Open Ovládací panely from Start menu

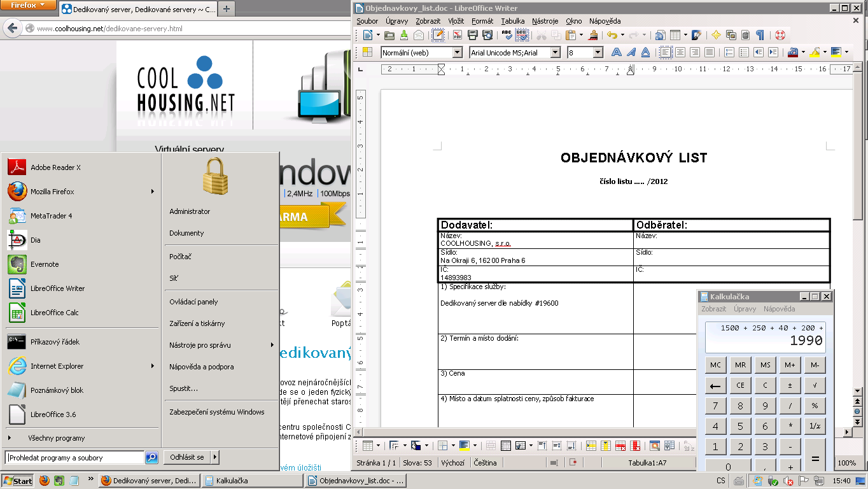point(193,302)
